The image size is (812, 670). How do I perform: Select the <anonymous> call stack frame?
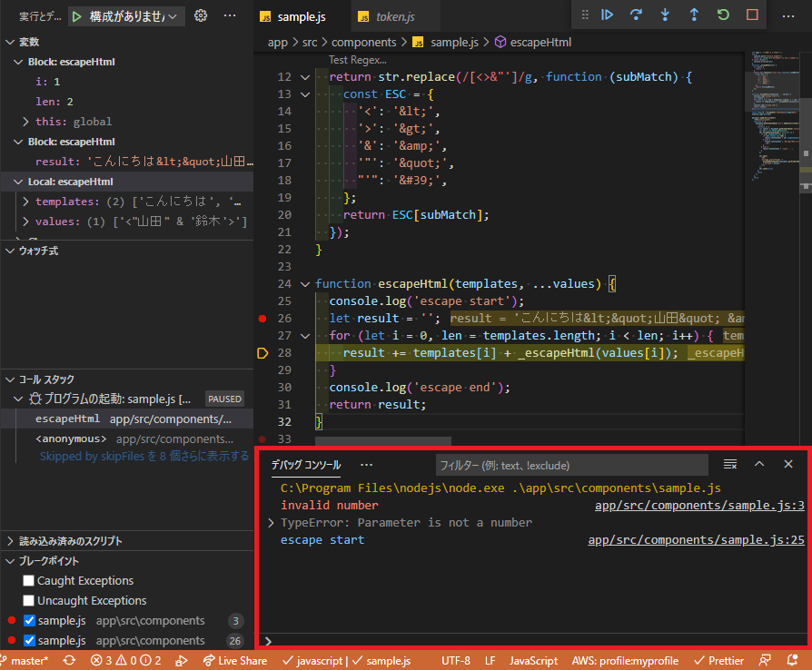coord(127,439)
